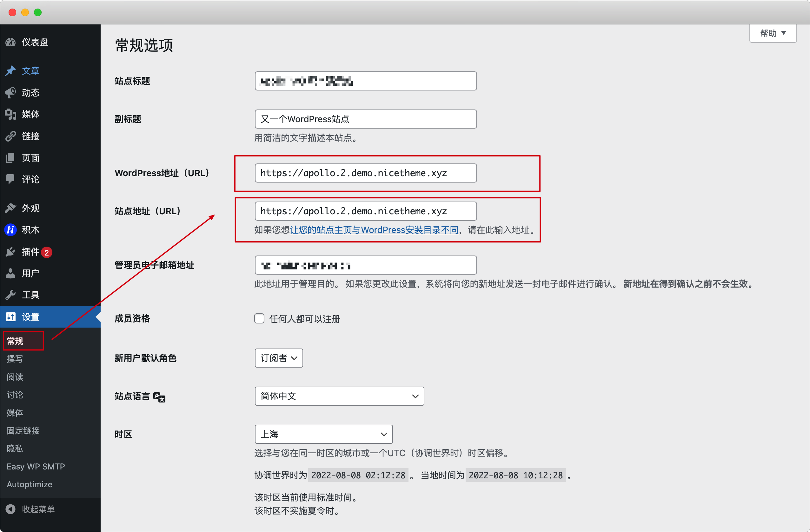The height and width of the screenshot is (532, 810).
Task: Open the 仪表盘 dashboard icon
Action: (10, 42)
